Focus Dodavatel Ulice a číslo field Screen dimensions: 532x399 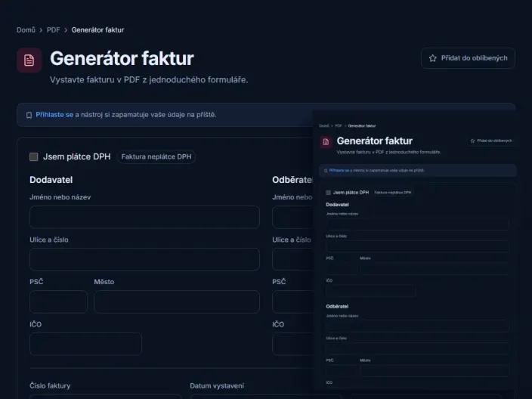coord(144,259)
